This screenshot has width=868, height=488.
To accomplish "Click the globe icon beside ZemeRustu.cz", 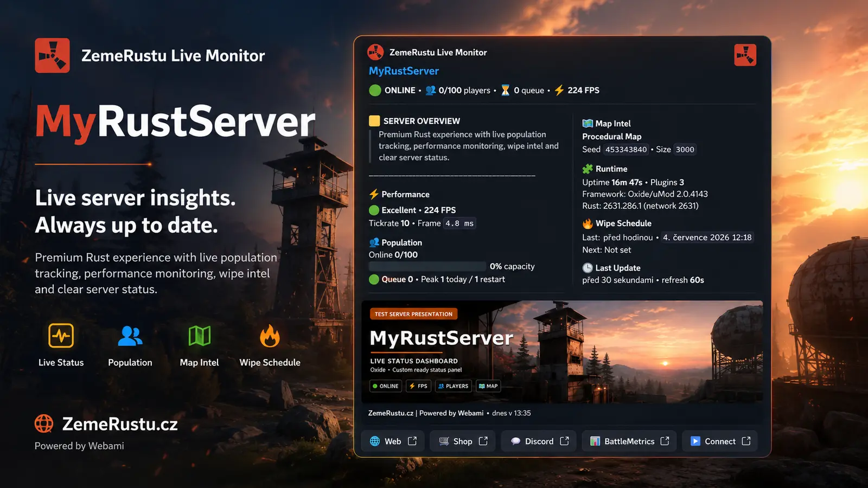I will tap(44, 423).
